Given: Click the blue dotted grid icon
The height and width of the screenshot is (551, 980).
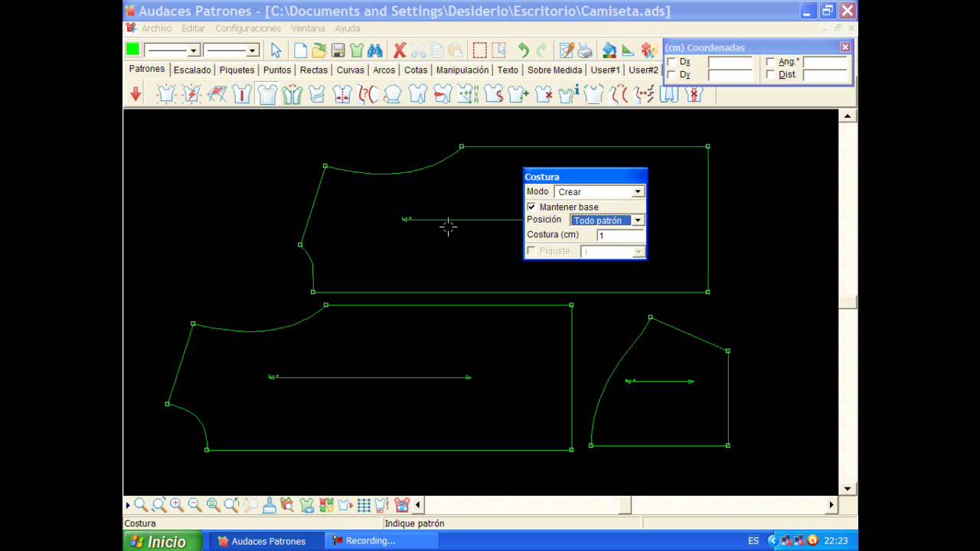Looking at the screenshot, I should coord(364,505).
